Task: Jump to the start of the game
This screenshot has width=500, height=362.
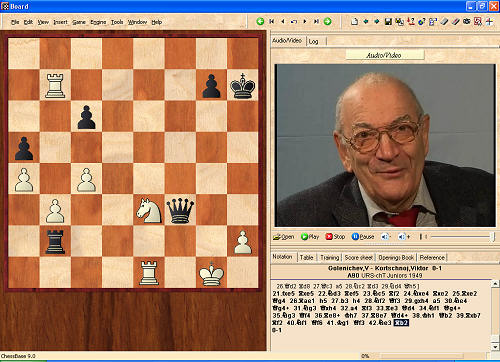Action: tap(272, 21)
